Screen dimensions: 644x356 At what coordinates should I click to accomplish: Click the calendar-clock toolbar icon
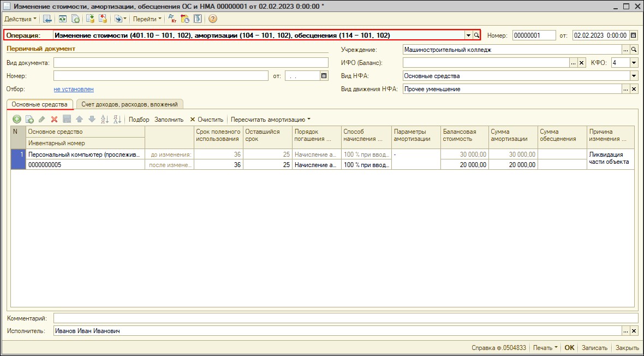coord(185,19)
